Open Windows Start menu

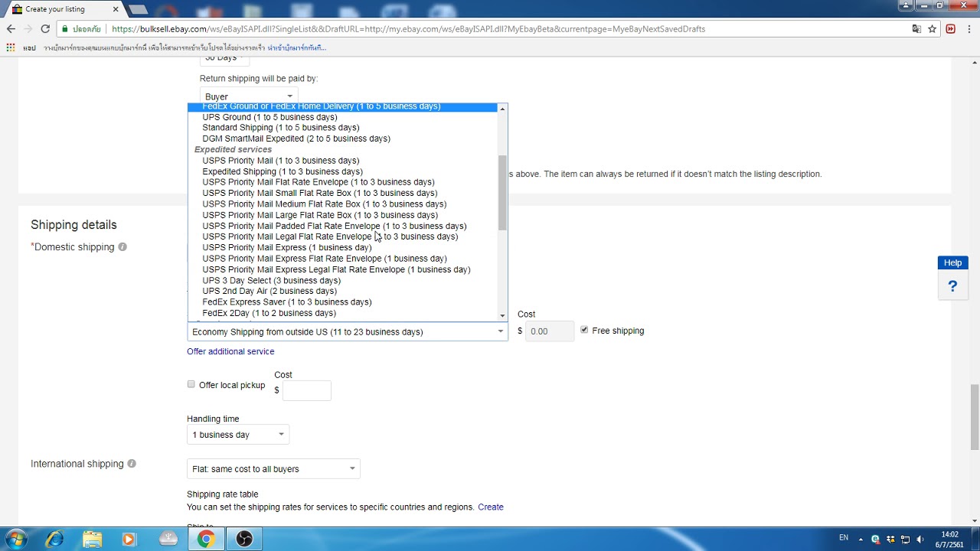[16, 539]
